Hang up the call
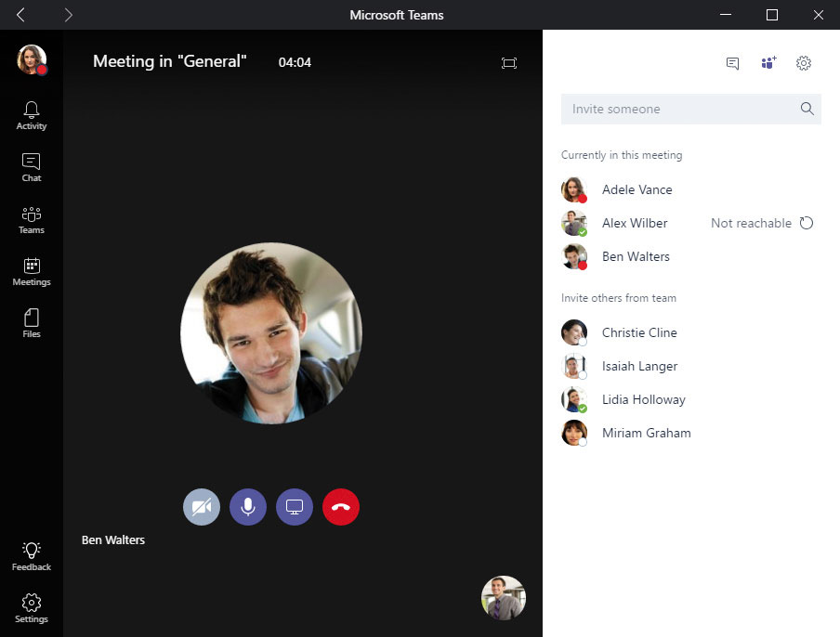 pyautogui.click(x=341, y=507)
